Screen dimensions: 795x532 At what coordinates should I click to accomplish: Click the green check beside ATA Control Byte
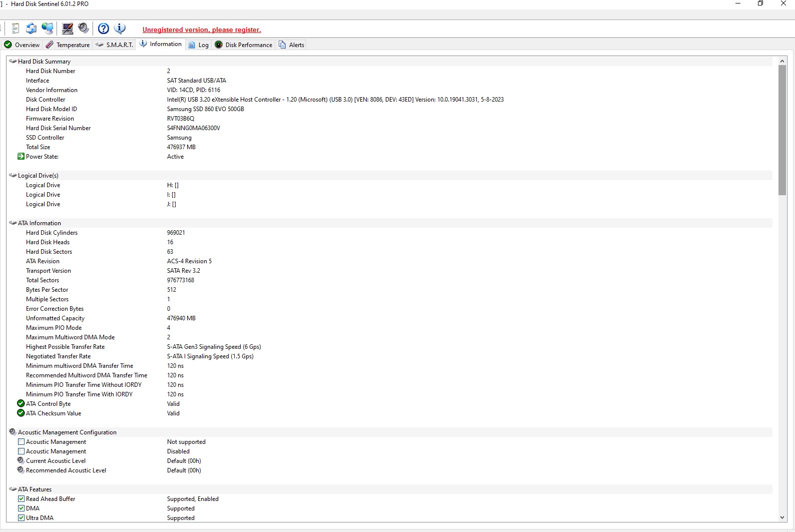pos(21,404)
